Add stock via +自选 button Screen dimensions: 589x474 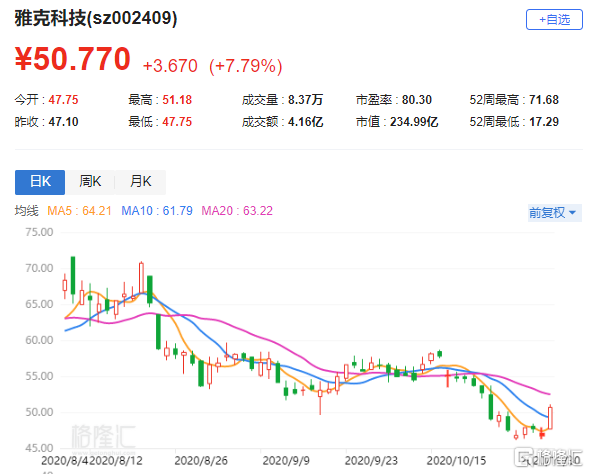(x=554, y=20)
